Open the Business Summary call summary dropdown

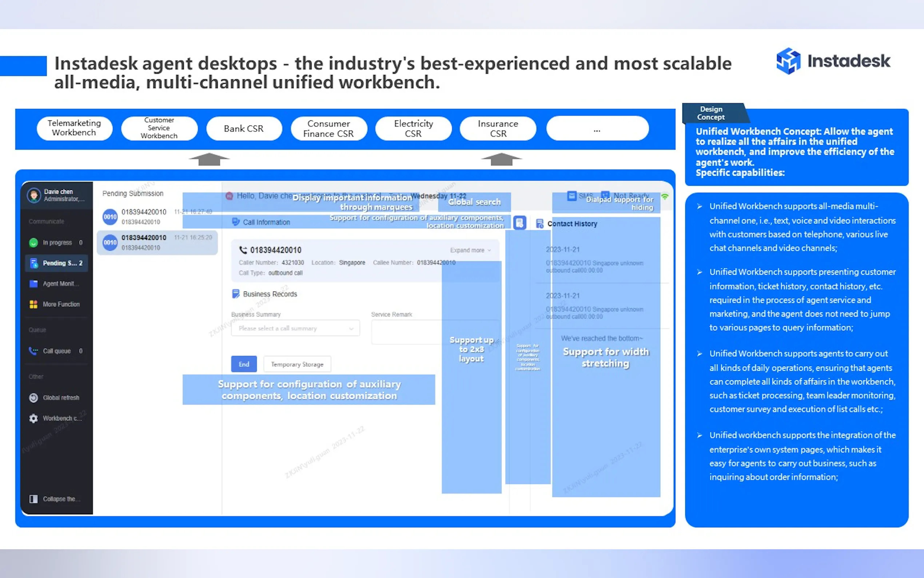[x=295, y=328]
